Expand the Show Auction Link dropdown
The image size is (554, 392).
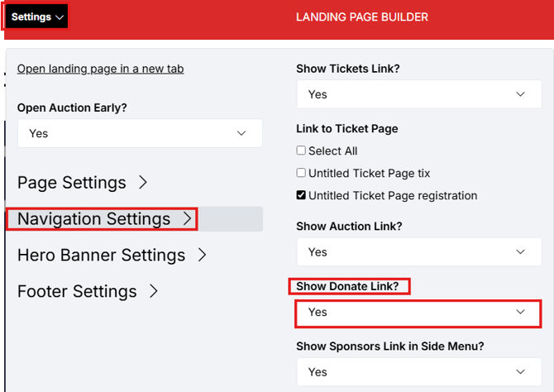point(418,251)
